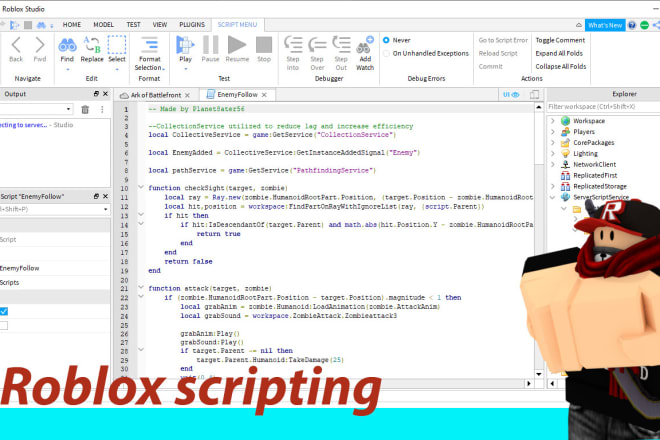Clear output with the trash icon
This screenshot has width=660, height=440.
[x=85, y=109]
